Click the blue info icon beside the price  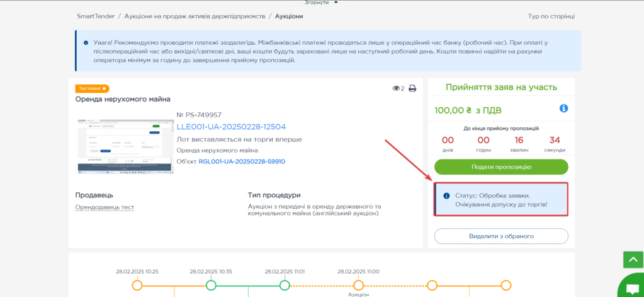pyautogui.click(x=563, y=108)
